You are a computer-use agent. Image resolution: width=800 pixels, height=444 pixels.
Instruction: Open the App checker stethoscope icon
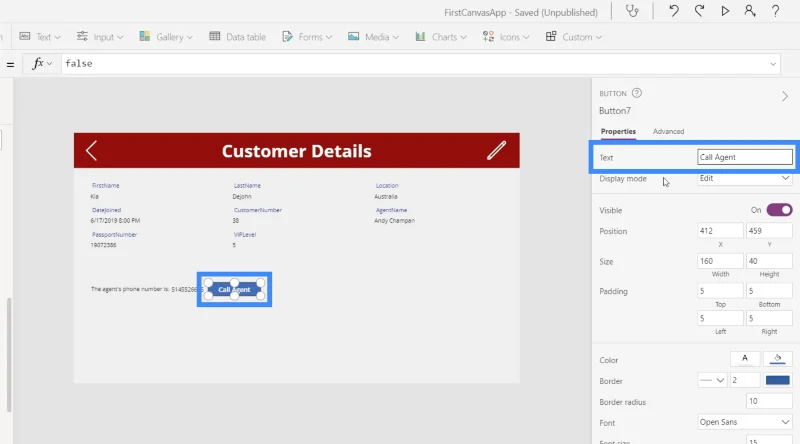point(632,11)
